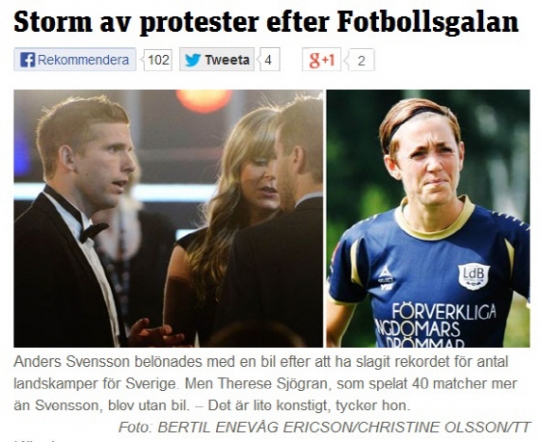Screen dimensions: 540x442
Task: Click the Facebook logo icon
Action: tap(27, 60)
